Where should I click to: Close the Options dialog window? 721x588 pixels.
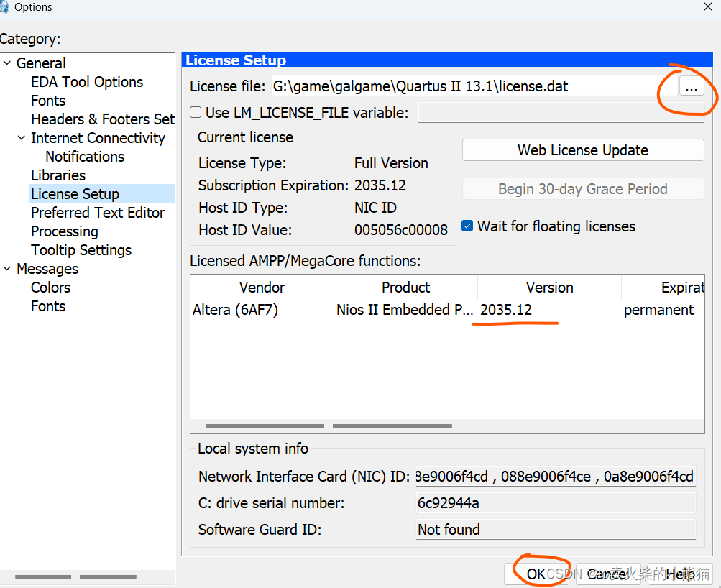pos(707,6)
